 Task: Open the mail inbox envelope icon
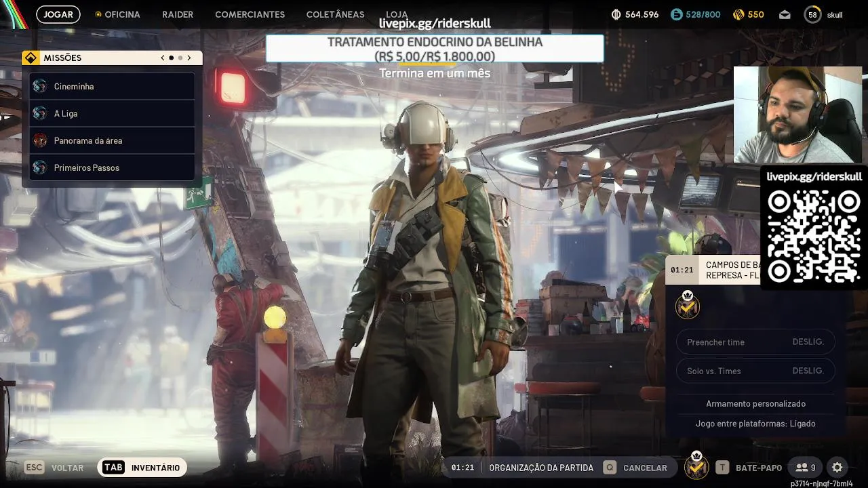785,14
